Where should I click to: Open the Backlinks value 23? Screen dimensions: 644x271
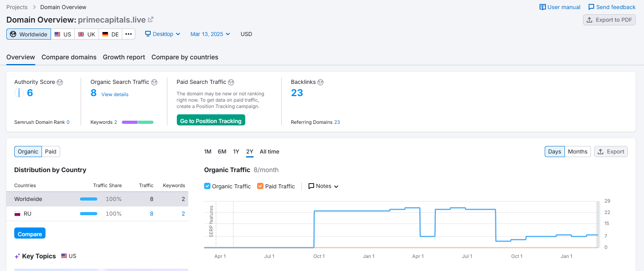(297, 93)
